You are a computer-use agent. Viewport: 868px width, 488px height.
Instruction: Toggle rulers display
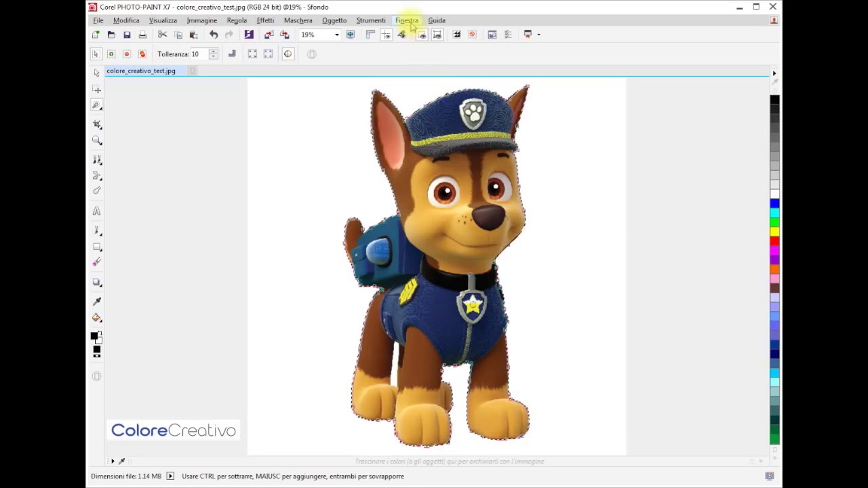click(x=370, y=35)
